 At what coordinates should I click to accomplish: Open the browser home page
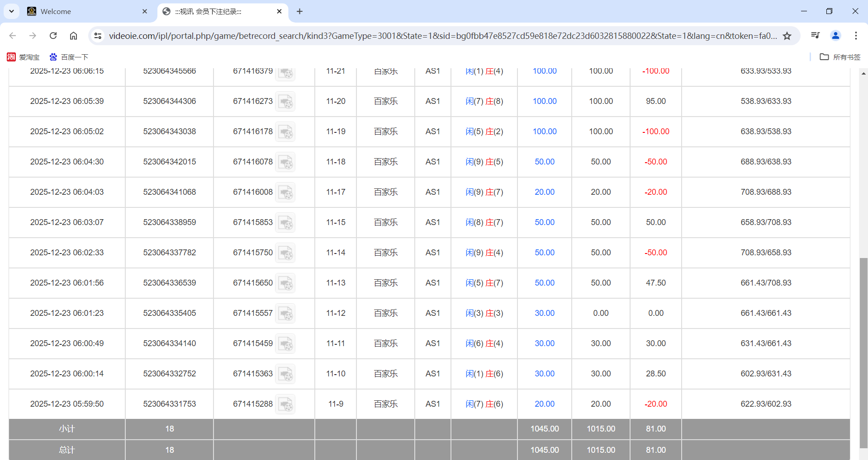73,36
